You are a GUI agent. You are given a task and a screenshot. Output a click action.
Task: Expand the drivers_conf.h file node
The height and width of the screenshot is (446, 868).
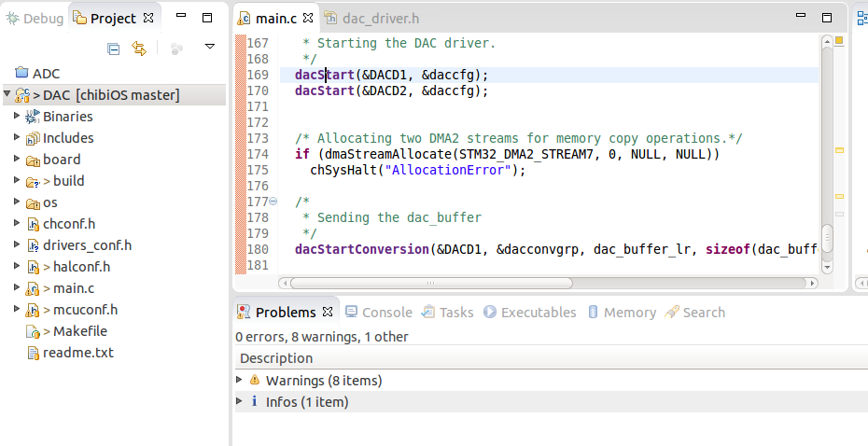click(x=17, y=244)
